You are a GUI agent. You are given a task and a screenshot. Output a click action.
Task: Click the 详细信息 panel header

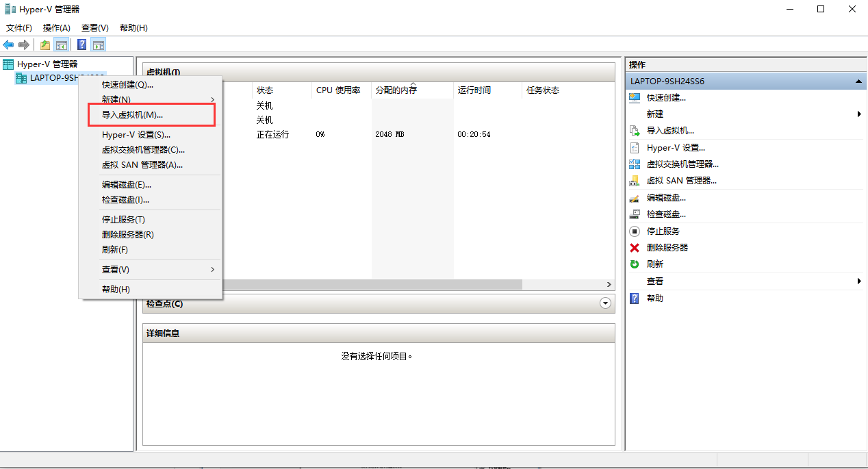(379, 333)
